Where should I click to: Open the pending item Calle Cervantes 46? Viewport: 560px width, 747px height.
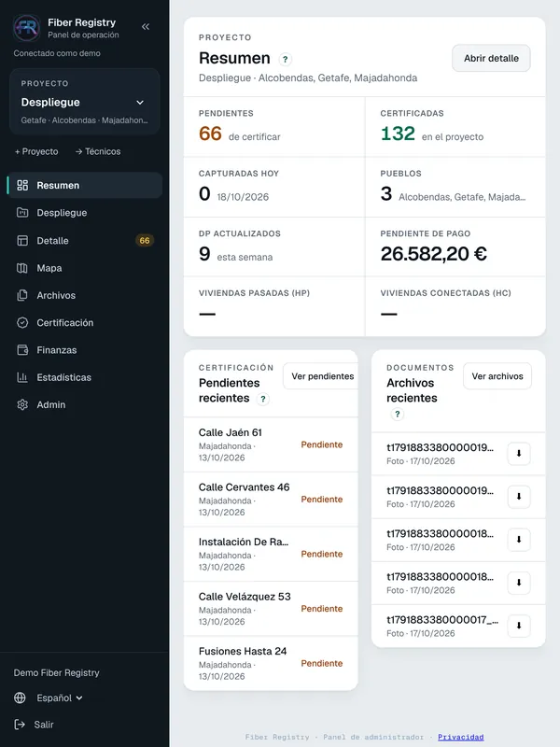click(x=271, y=500)
